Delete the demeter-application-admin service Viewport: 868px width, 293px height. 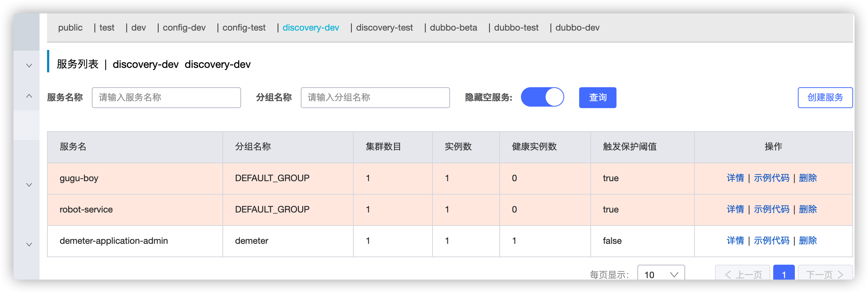pos(808,241)
